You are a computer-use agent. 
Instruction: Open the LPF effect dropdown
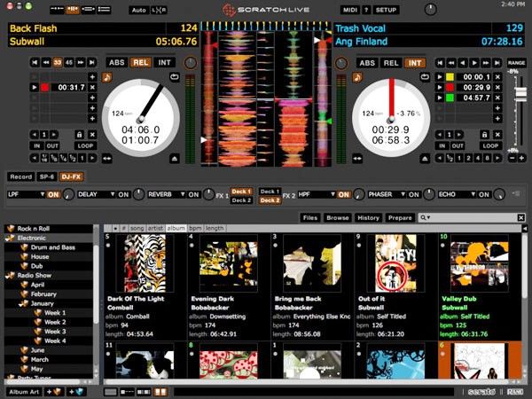coord(27,194)
